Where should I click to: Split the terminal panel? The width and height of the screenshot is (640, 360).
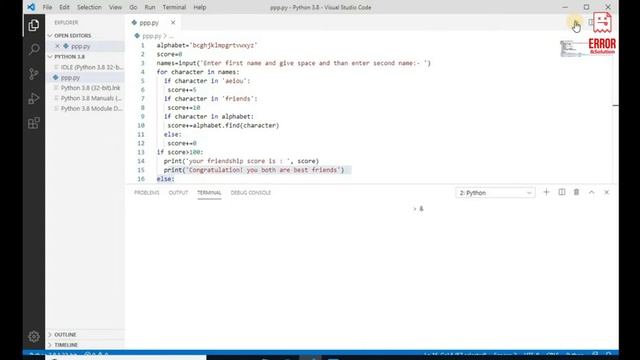562,192
